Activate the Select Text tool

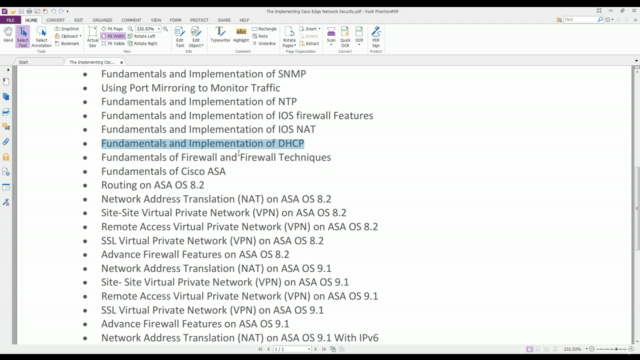[x=23, y=37]
